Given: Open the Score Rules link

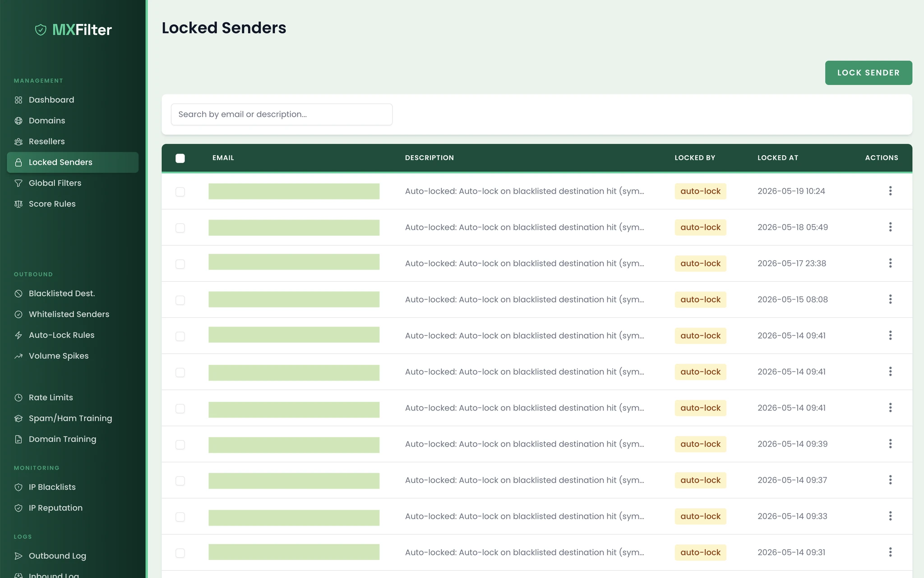Looking at the screenshot, I should point(73,204).
